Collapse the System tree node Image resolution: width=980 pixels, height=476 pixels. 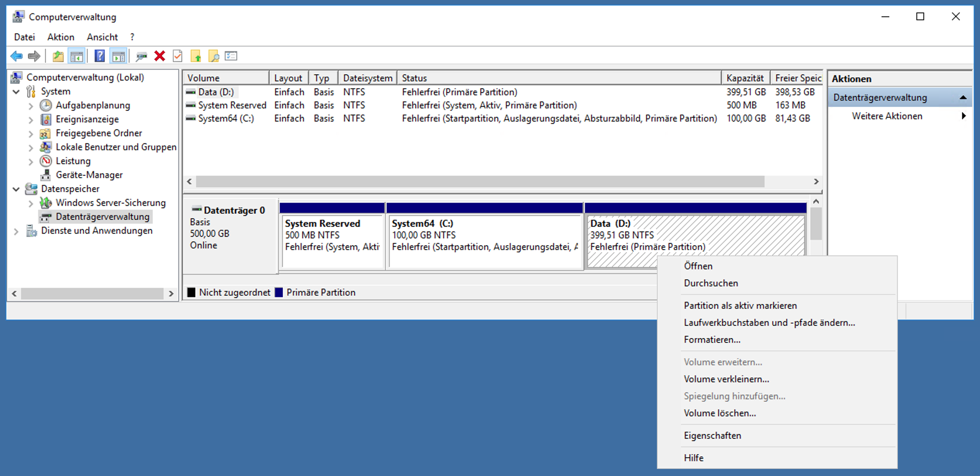pyautogui.click(x=16, y=92)
